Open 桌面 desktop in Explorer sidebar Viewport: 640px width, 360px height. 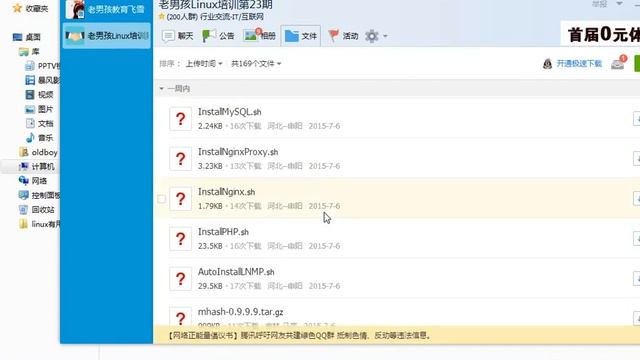(27, 37)
